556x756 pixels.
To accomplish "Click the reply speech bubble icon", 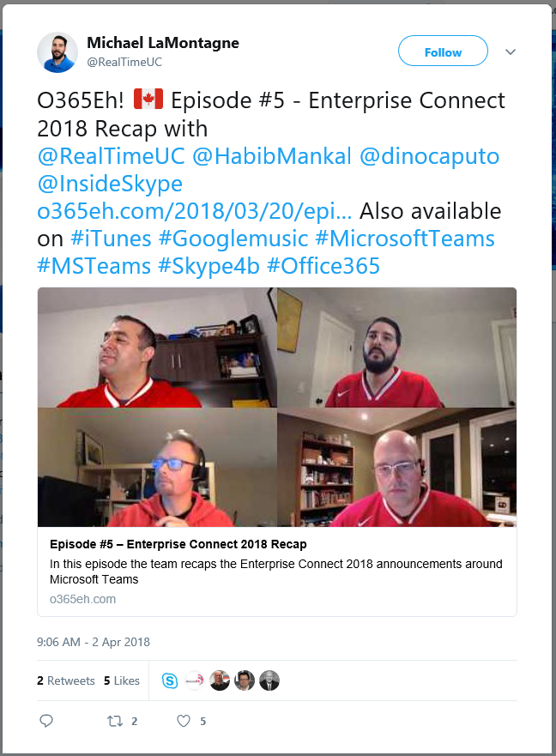I will [x=46, y=721].
